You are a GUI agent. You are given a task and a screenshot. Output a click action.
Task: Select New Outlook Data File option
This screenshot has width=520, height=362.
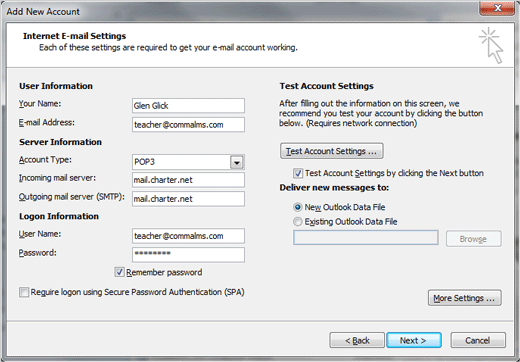tap(297, 207)
